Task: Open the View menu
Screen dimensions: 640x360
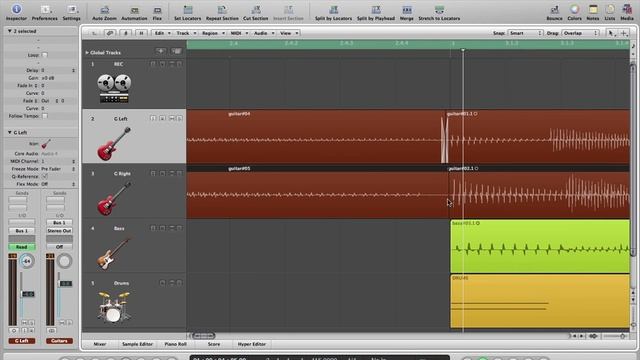Action: 289,33
